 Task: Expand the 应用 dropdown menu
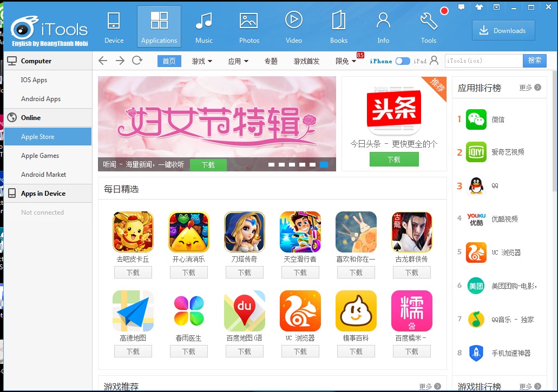pos(238,61)
